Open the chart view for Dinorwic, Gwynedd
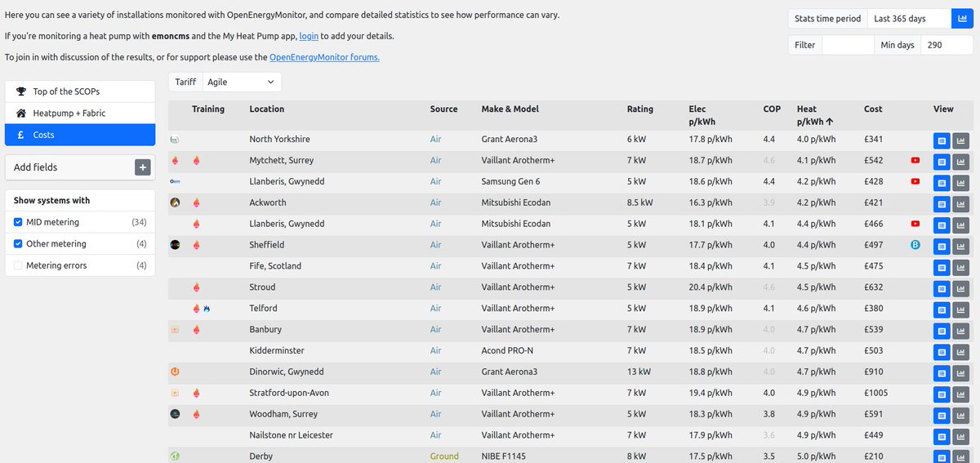 [x=961, y=373]
